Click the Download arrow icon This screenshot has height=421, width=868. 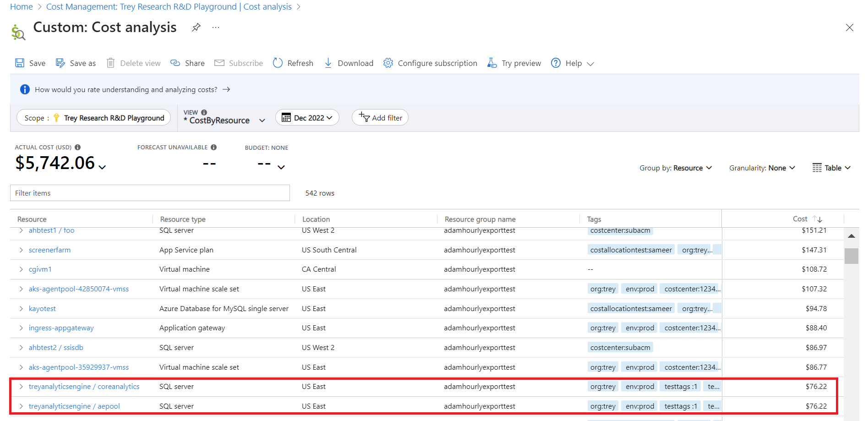(328, 63)
